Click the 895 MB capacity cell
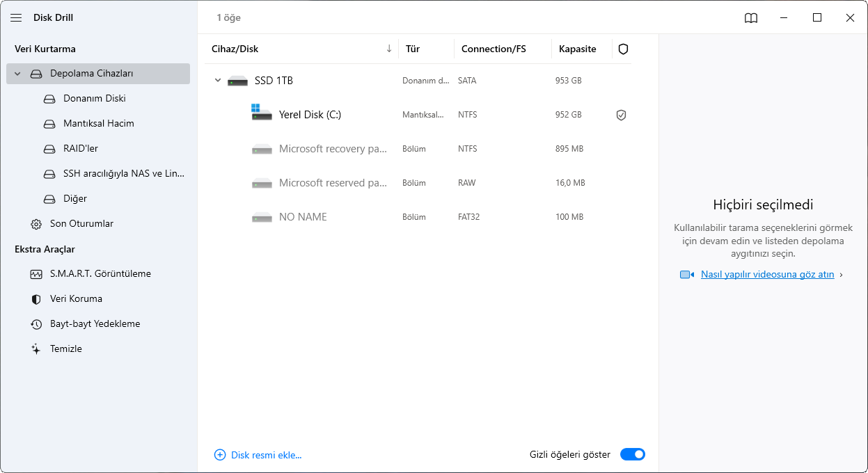The width and height of the screenshot is (868, 473). coord(569,149)
